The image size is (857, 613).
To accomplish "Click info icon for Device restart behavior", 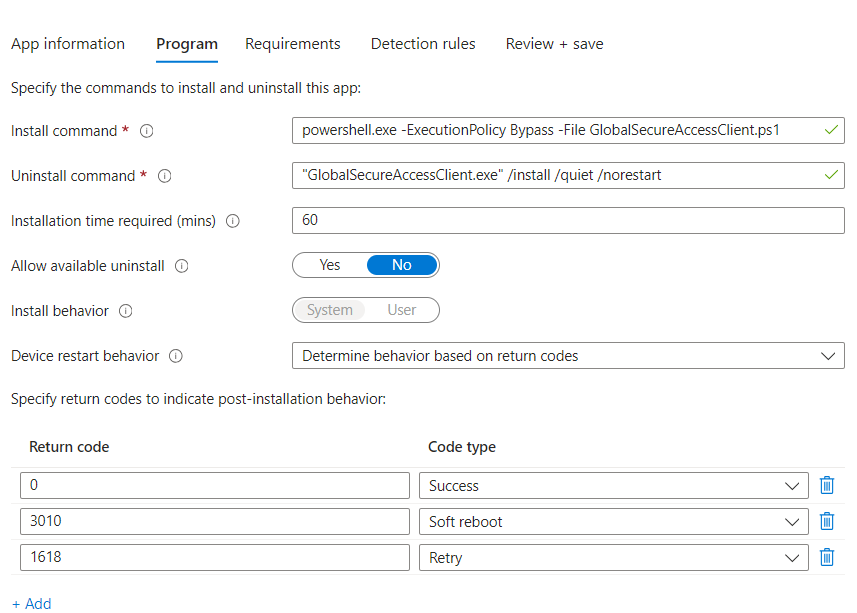I will click(176, 356).
